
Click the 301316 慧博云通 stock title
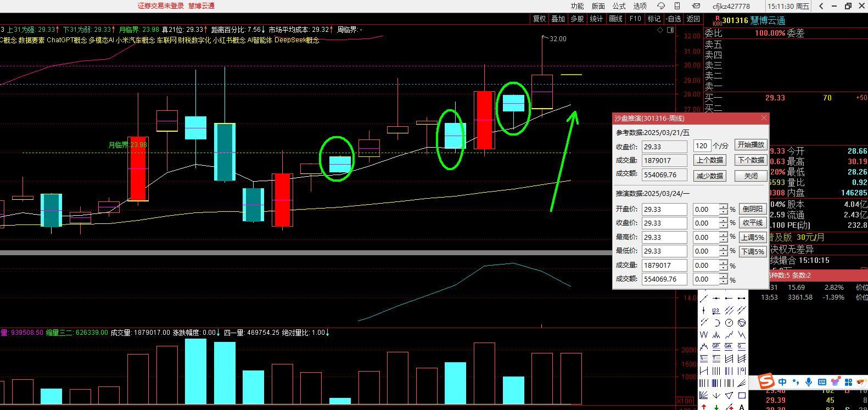pyautogui.click(x=754, y=20)
